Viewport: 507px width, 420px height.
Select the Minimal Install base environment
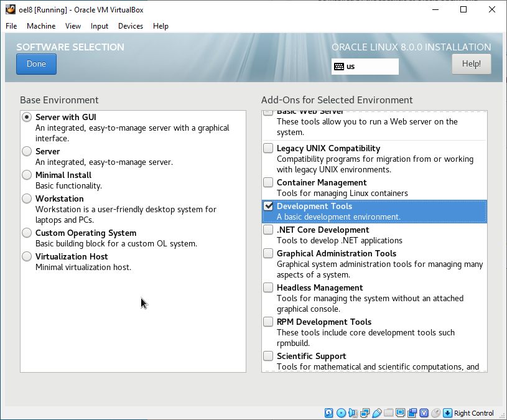pos(27,175)
